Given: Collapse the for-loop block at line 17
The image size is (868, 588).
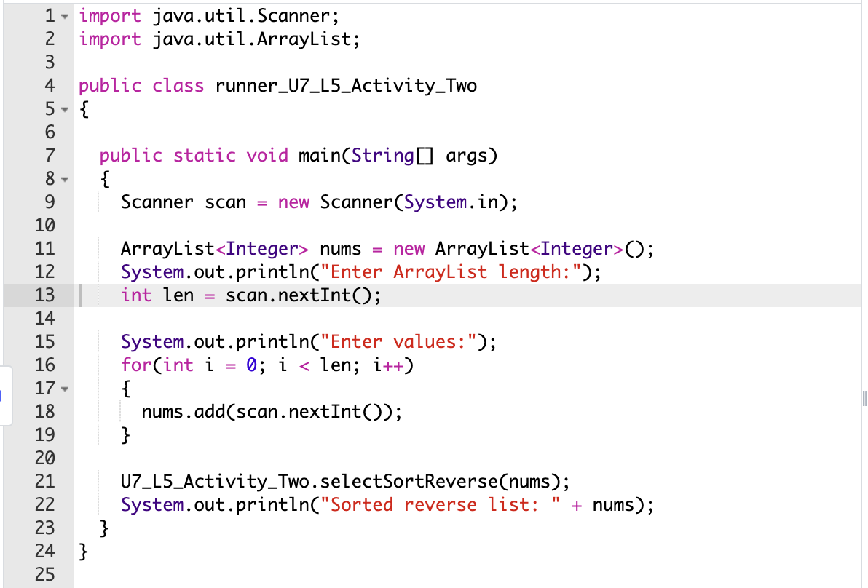Looking at the screenshot, I should click(x=64, y=388).
